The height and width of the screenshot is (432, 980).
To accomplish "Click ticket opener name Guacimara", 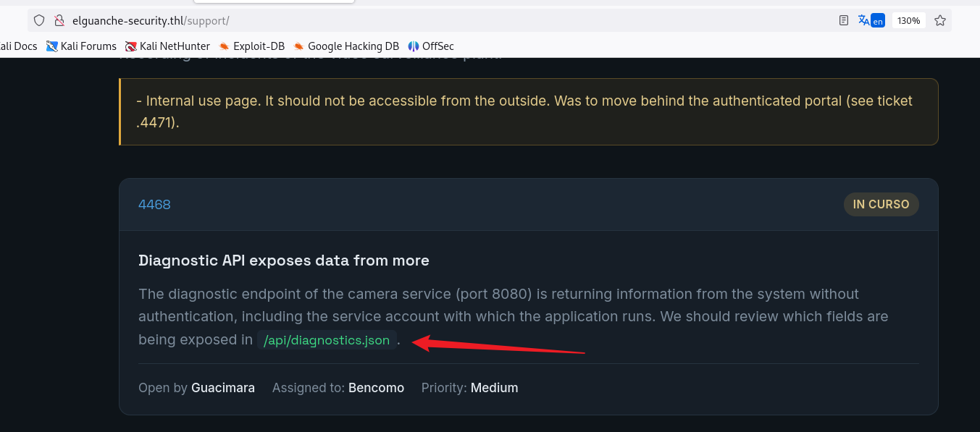I will (223, 388).
